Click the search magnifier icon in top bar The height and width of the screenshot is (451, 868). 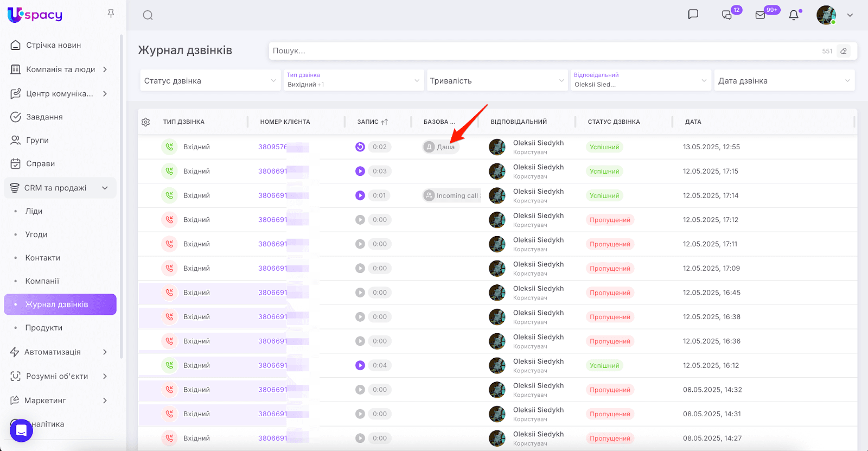[x=148, y=15]
